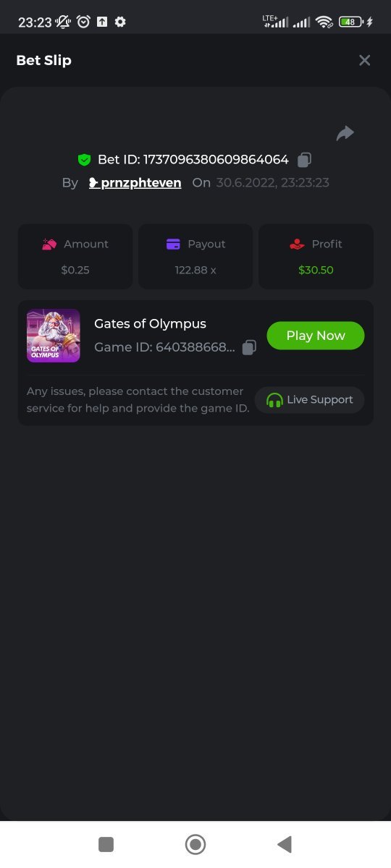Tap the alarm clock status icon
This screenshot has width=391, height=868.
83,22
